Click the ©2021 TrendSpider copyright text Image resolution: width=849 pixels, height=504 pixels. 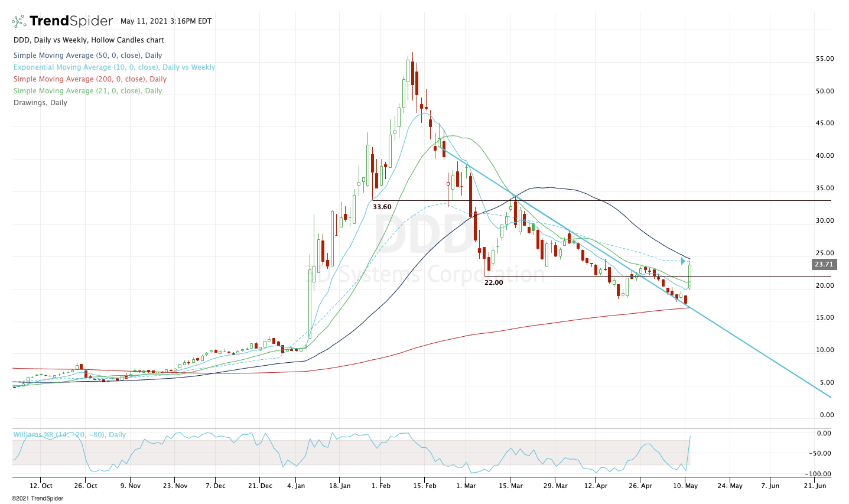[x=37, y=499]
